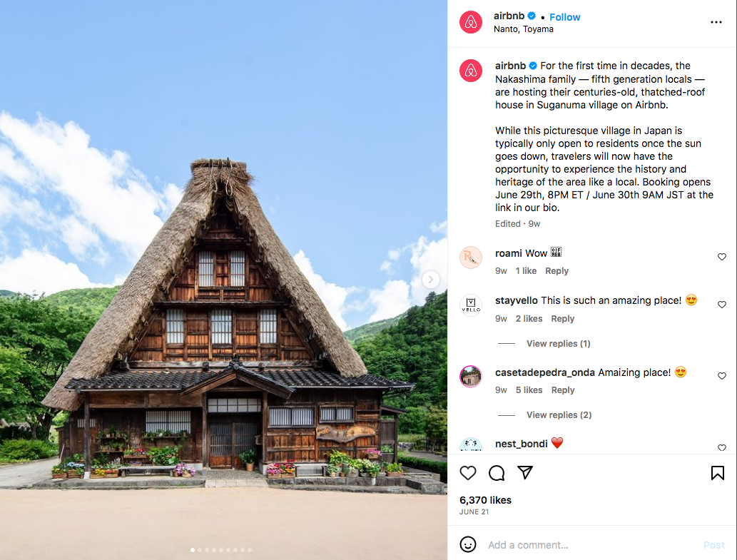Like casetadepedra_onda's comment

click(x=722, y=376)
